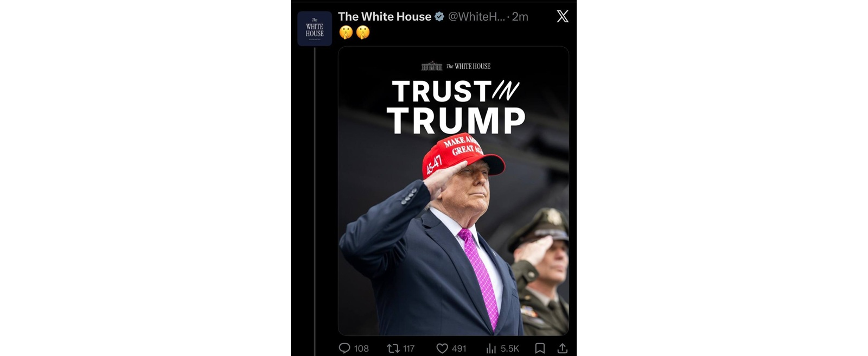Open The White House account name
The height and width of the screenshot is (356, 868).
pyautogui.click(x=385, y=17)
